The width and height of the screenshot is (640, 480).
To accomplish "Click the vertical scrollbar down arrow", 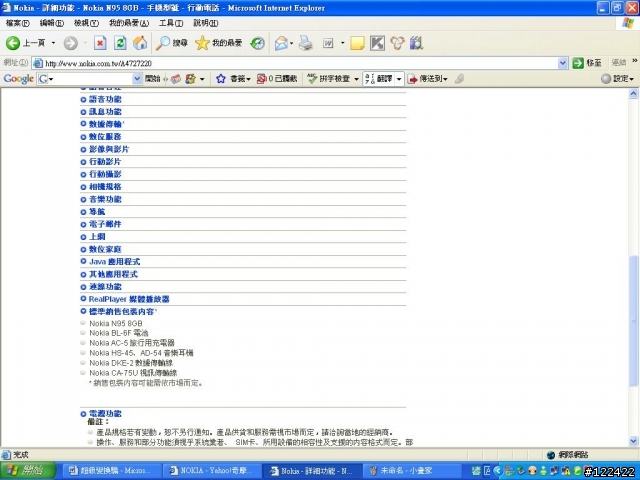I will tap(633, 441).
